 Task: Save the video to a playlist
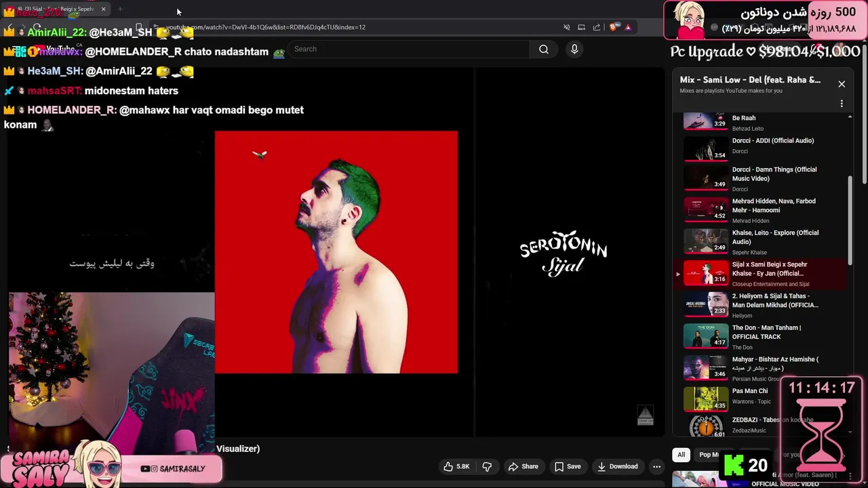coord(568,466)
